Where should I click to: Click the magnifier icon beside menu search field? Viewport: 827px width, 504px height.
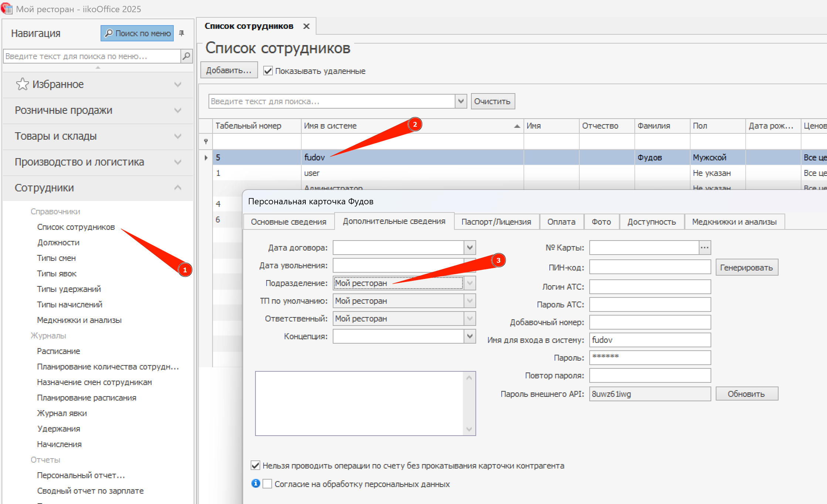point(186,56)
